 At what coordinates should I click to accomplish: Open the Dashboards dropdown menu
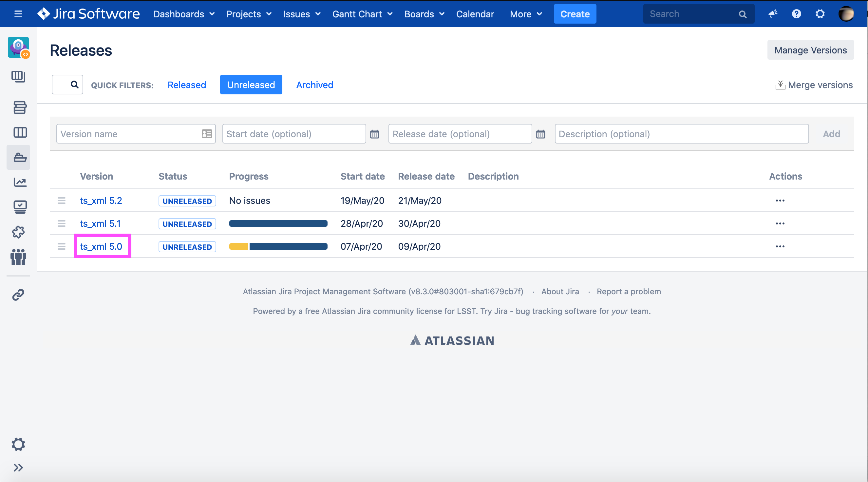click(x=184, y=14)
